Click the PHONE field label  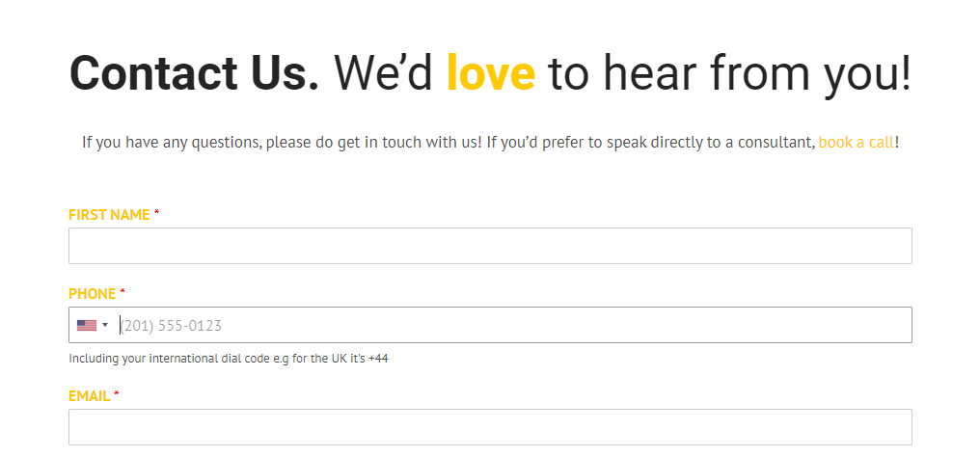[x=92, y=293]
